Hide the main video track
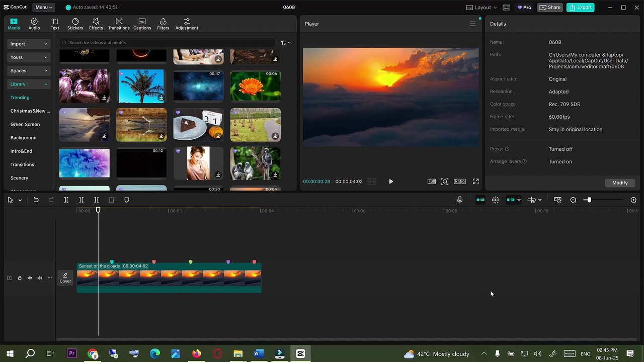The width and height of the screenshot is (644, 362). point(30,278)
